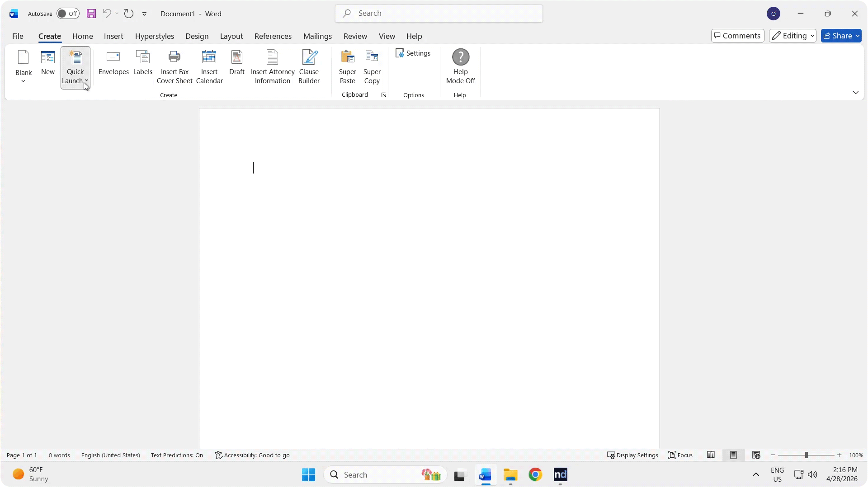The width and height of the screenshot is (868, 488).
Task: Use Super Paste
Action: (x=348, y=67)
